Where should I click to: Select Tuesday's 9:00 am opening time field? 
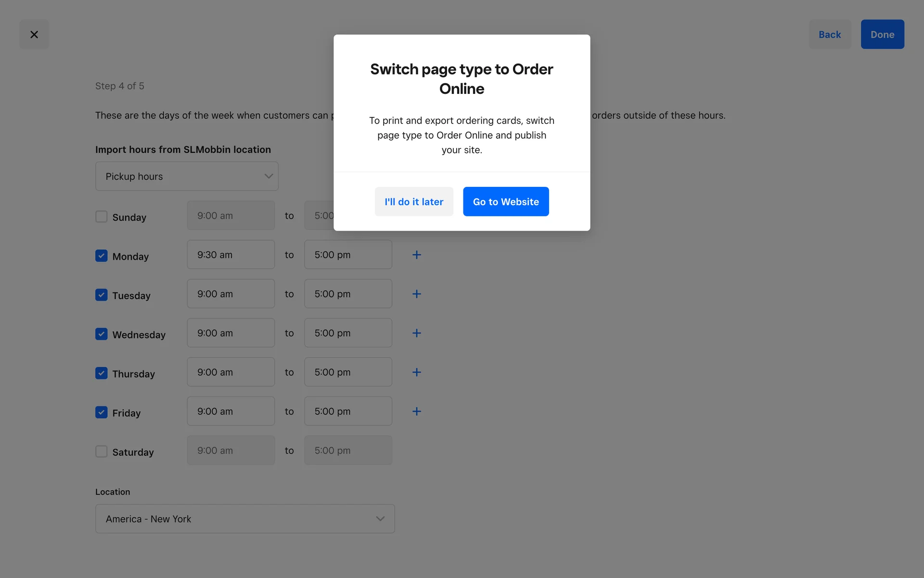click(231, 294)
